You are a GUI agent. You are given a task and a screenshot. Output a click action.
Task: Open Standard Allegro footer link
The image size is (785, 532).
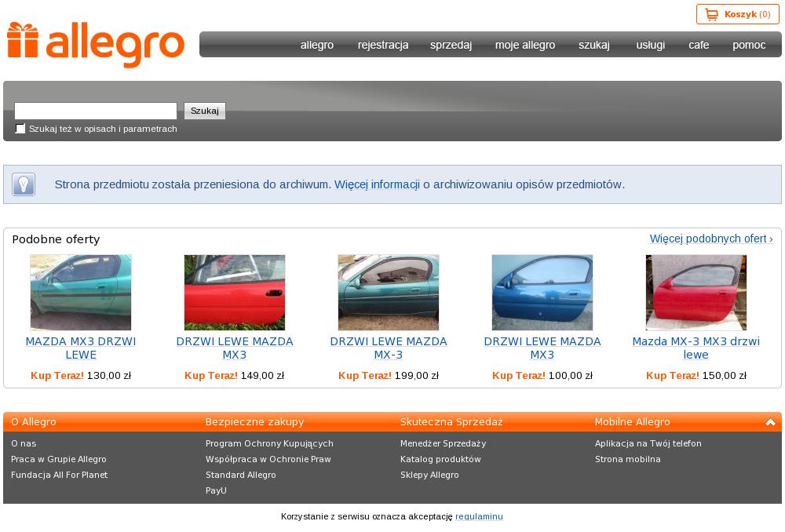[x=241, y=475]
